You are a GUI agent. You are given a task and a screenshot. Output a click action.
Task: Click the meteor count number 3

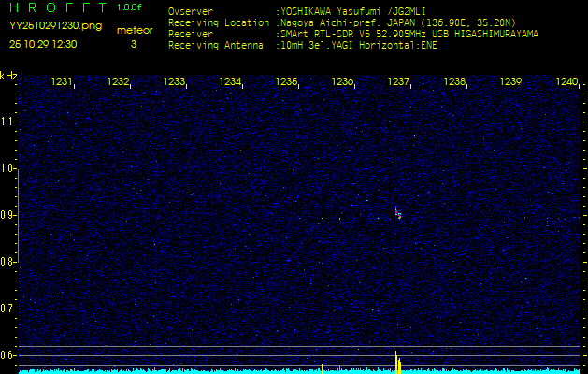click(133, 43)
